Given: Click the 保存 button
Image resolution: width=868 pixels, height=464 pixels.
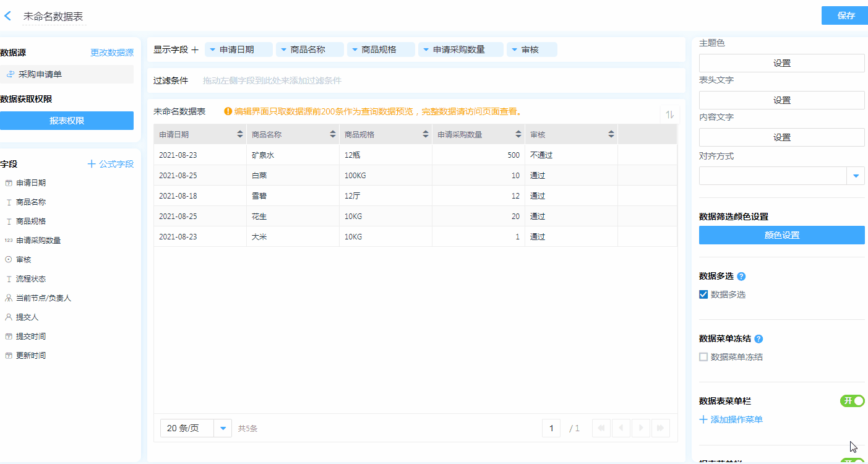Looking at the screenshot, I should point(845,15).
